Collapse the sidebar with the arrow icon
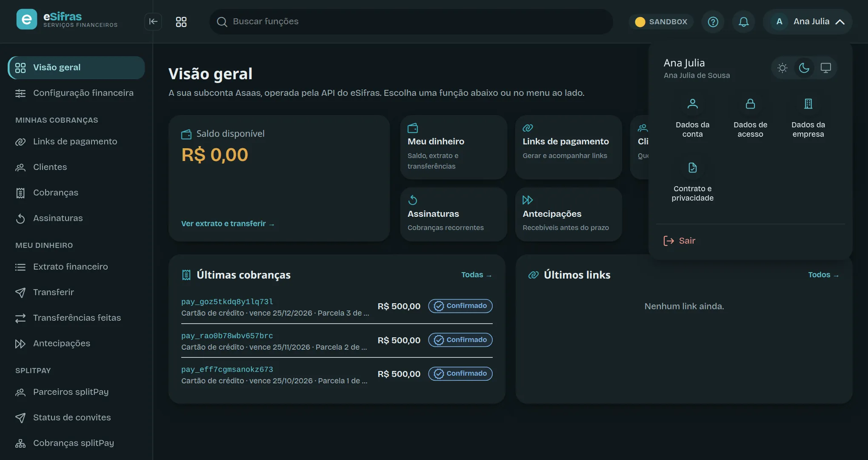The height and width of the screenshot is (460, 868). coord(153,22)
